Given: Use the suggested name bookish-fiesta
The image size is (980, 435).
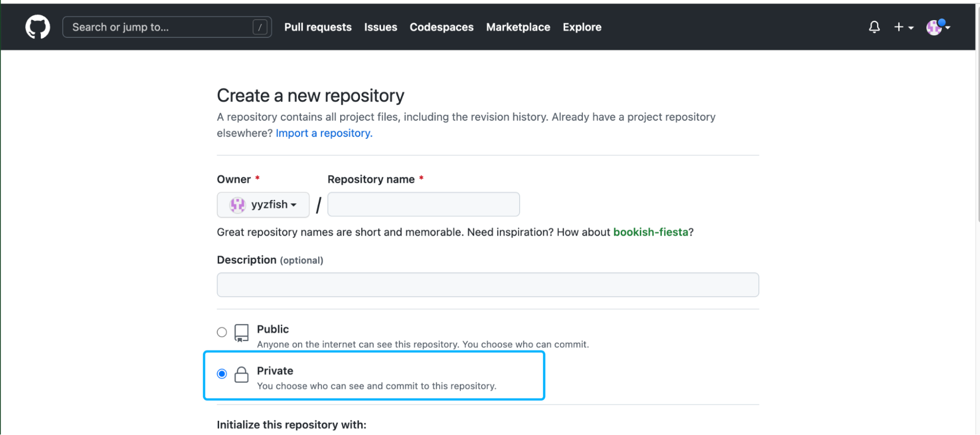Looking at the screenshot, I should tap(651, 232).
